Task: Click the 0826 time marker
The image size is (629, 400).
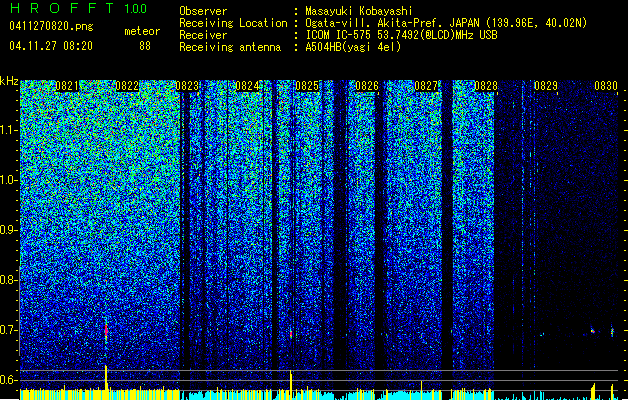Action: (x=367, y=86)
